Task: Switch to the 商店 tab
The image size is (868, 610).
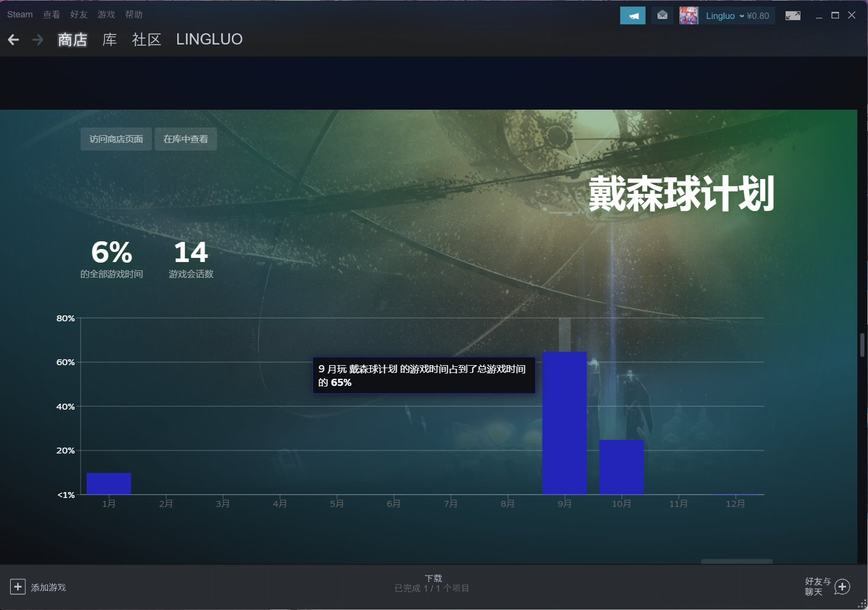Action: tap(72, 40)
